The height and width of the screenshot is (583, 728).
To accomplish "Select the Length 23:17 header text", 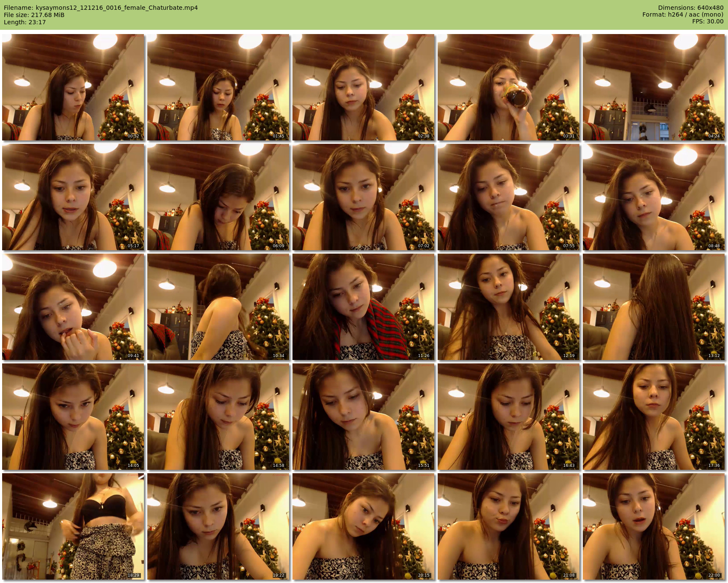I will pos(25,22).
